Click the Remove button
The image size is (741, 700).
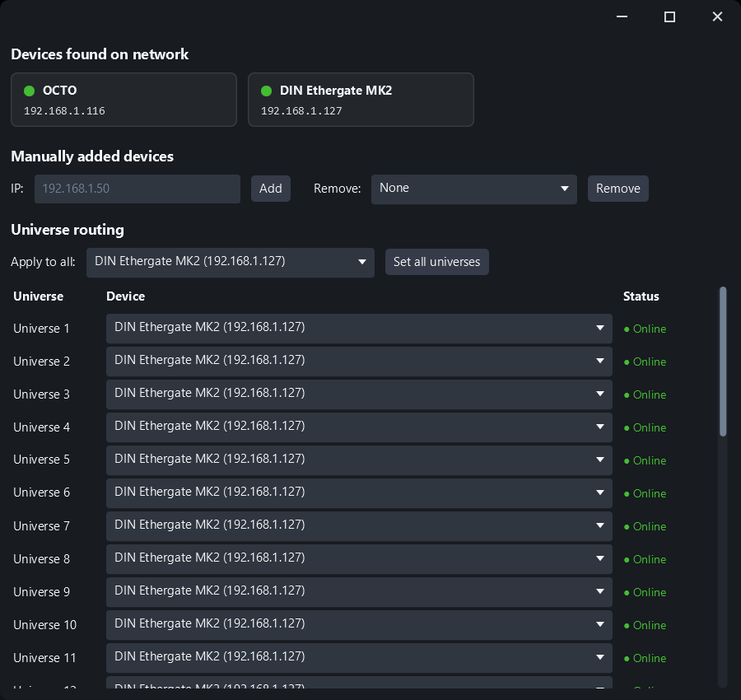[618, 189]
